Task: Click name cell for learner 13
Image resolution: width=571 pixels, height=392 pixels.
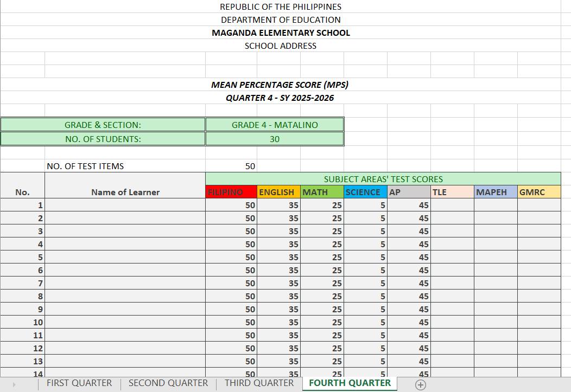Action: [125, 362]
